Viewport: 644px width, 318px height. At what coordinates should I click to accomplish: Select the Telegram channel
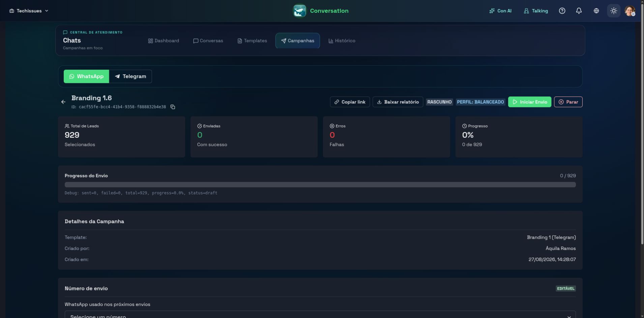130,76
